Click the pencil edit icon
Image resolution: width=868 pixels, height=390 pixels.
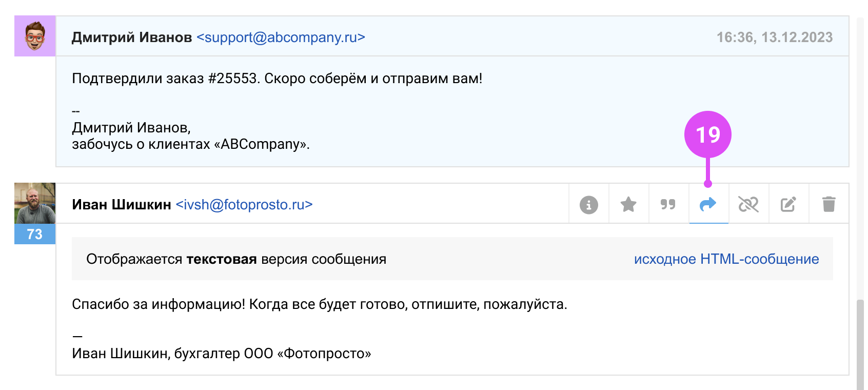pyautogui.click(x=788, y=204)
